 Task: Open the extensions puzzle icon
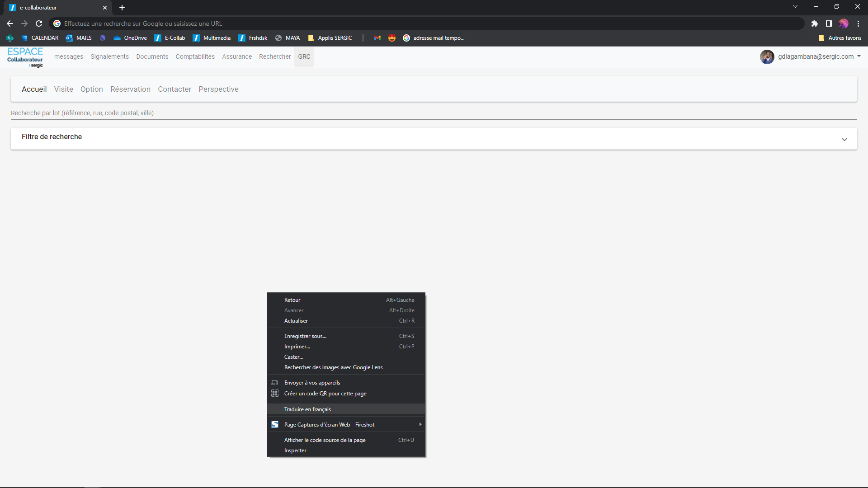[x=814, y=23]
